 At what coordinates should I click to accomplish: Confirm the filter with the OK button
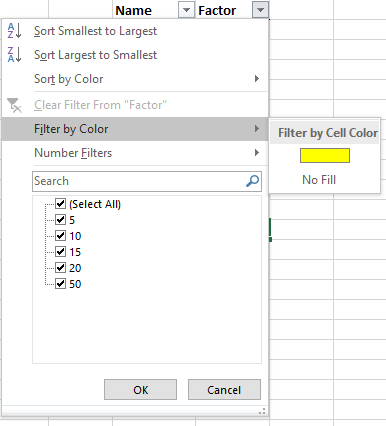(x=140, y=390)
